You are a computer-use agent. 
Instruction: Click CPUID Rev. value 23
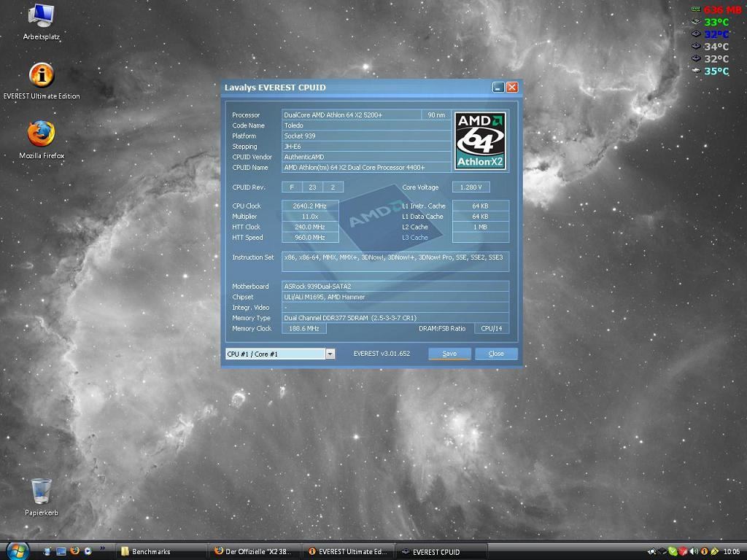[x=312, y=187]
